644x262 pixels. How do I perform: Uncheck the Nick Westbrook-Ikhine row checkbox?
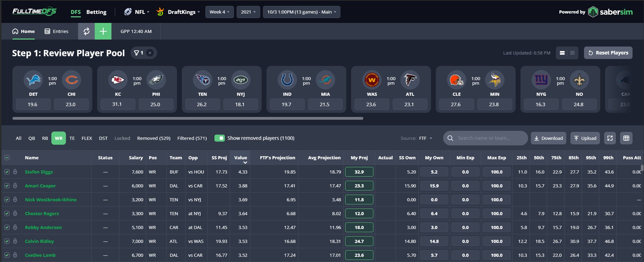pos(7,200)
